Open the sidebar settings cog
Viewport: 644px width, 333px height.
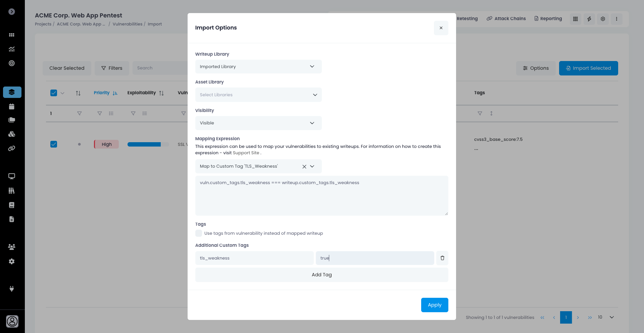[12, 261]
